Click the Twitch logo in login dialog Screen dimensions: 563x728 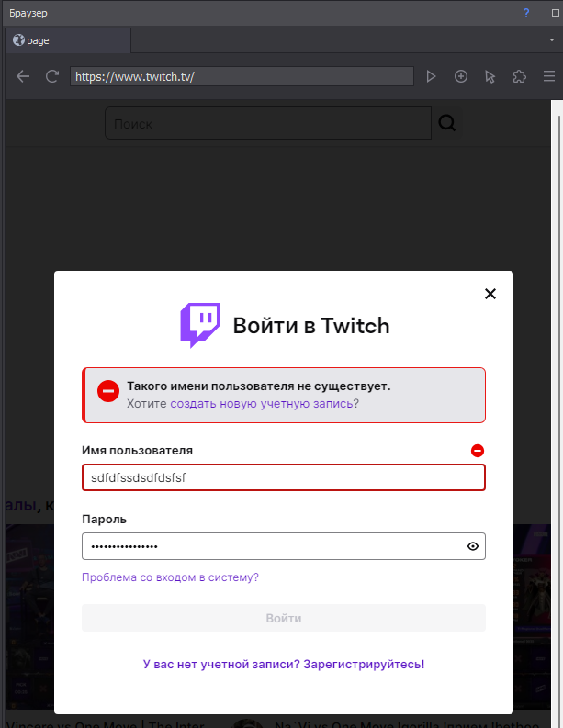[199, 326]
